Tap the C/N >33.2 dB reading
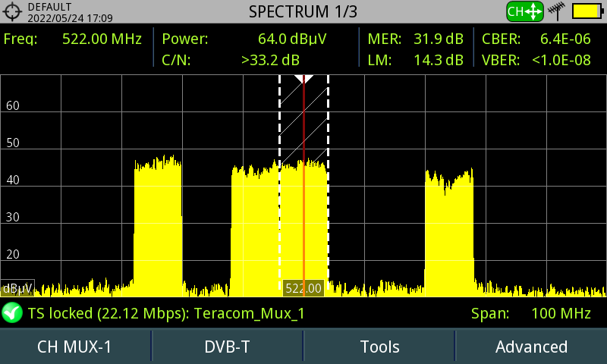Image resolution: width=607 pixels, height=364 pixels. pos(231,60)
